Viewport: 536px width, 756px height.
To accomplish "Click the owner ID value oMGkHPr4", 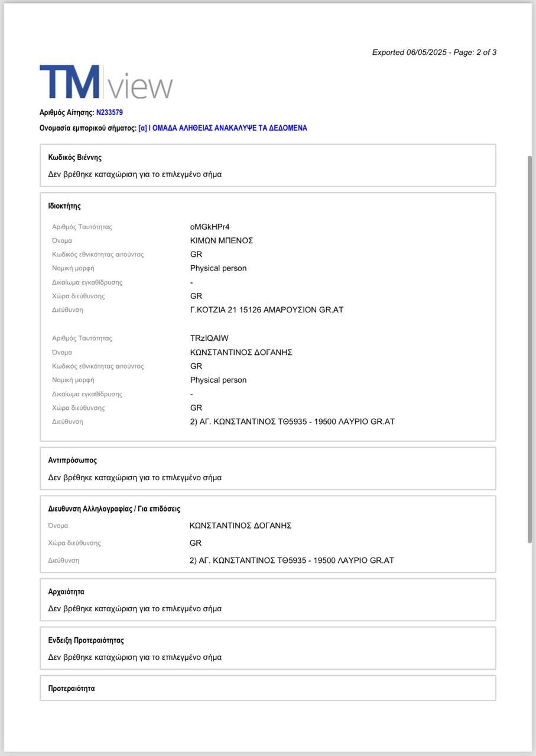I will 209,227.
